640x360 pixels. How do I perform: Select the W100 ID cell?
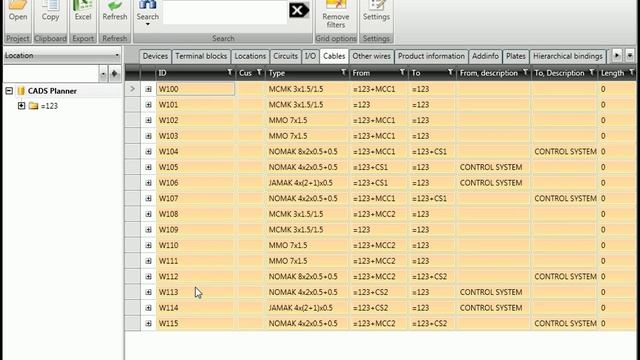[196, 89]
